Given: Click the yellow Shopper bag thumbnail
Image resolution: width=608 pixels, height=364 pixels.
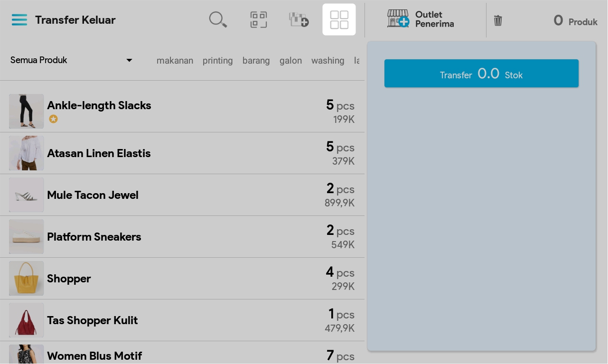Looking at the screenshot, I should (27, 278).
